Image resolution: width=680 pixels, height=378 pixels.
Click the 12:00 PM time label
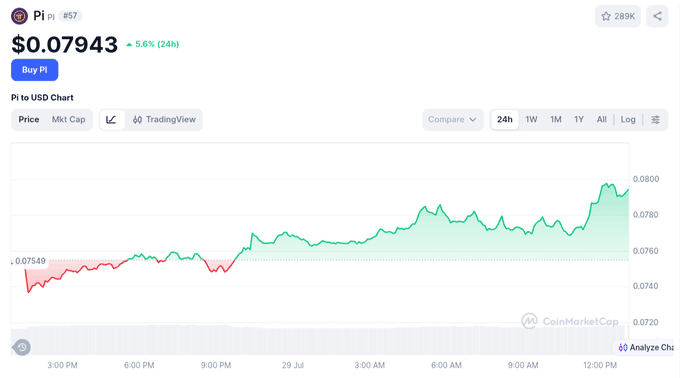[x=600, y=365]
